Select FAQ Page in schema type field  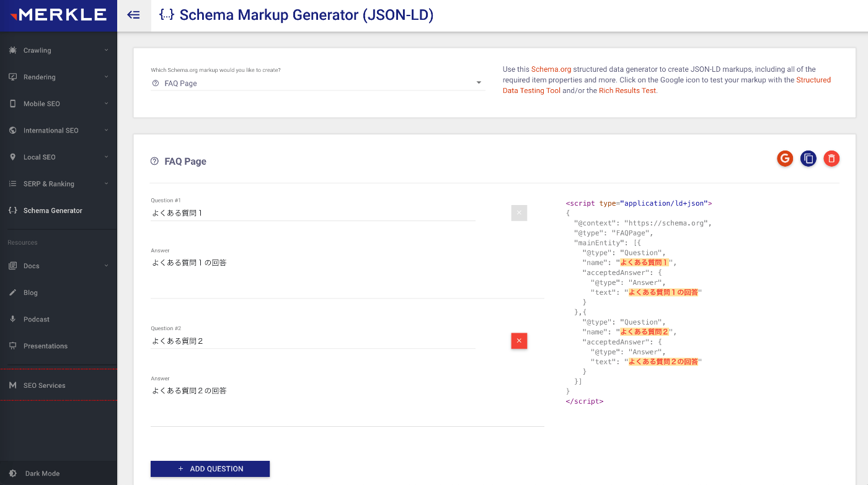pos(317,83)
